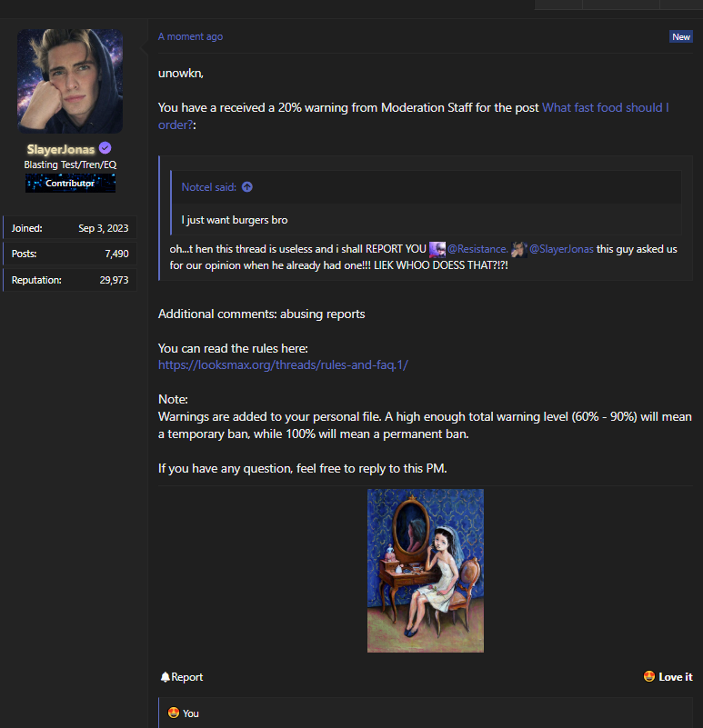Open the signature painting of girl at vanity
The image size is (703, 728).
coord(425,571)
